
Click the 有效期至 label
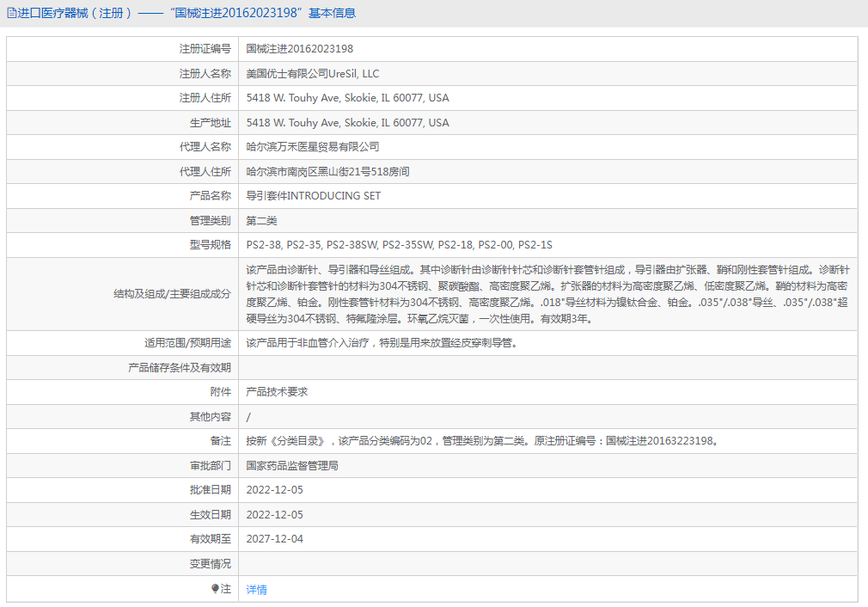211,539
